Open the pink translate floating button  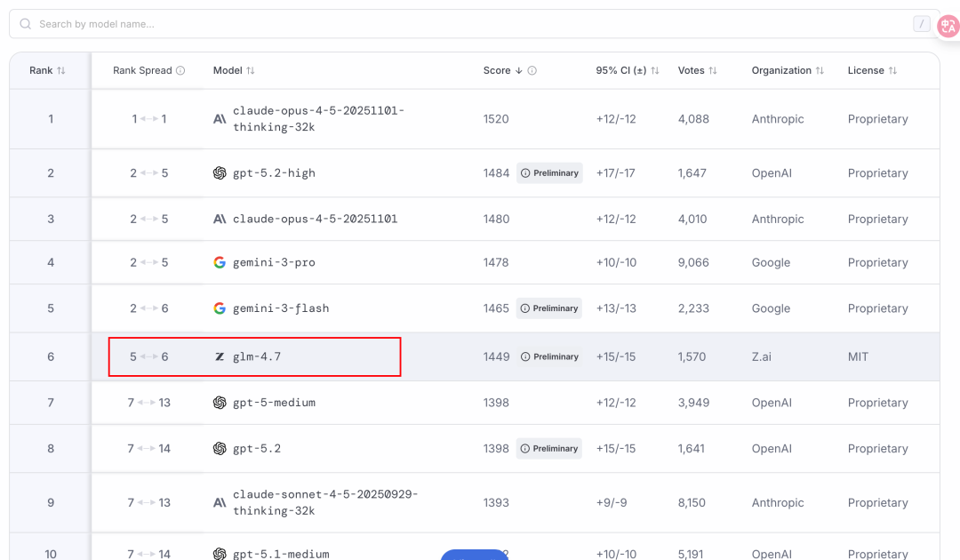[948, 26]
